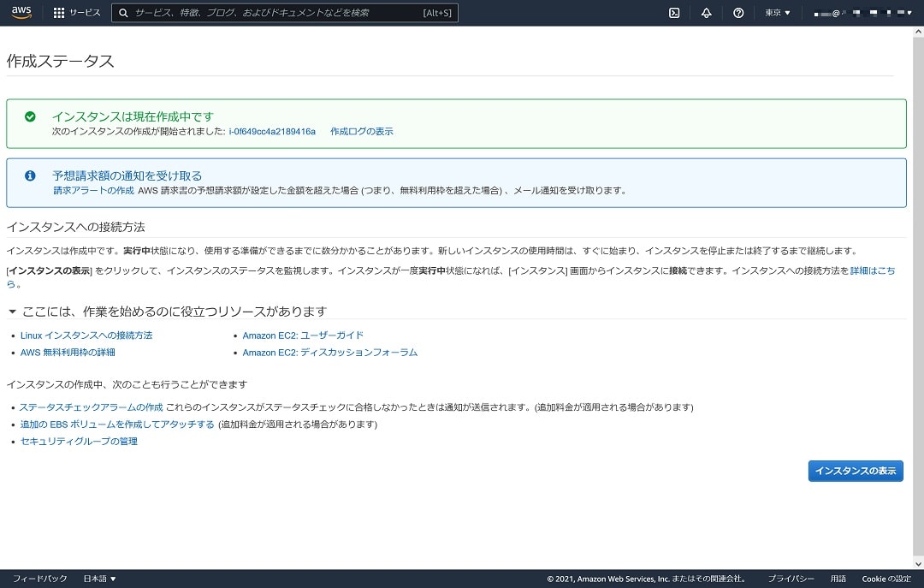Open Linux インスタンスへの接続方法 link
Screen dimensions: 924x588
86,336
